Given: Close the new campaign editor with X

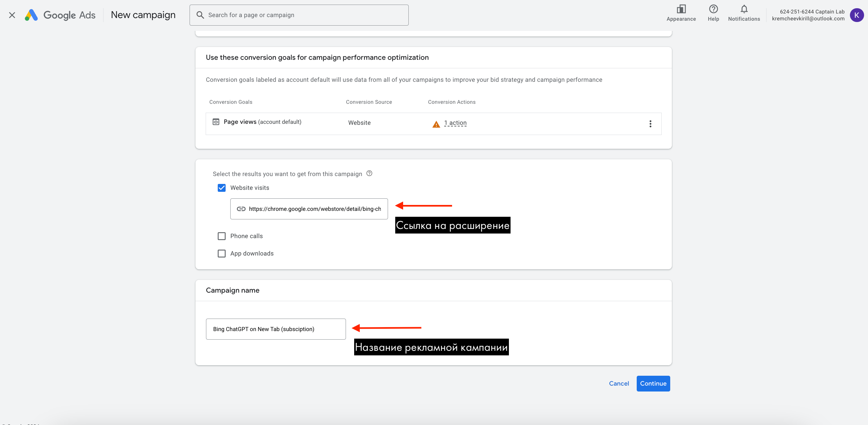Looking at the screenshot, I should coord(12,15).
